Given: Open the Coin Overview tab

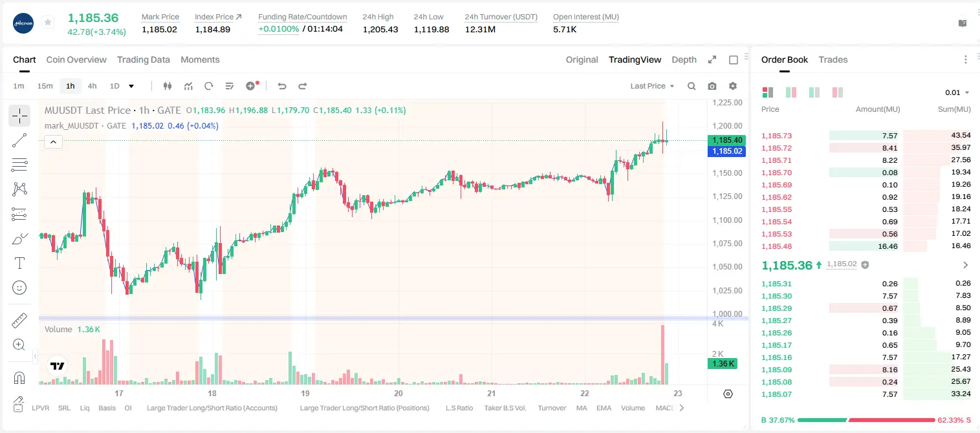Looking at the screenshot, I should coord(76,59).
